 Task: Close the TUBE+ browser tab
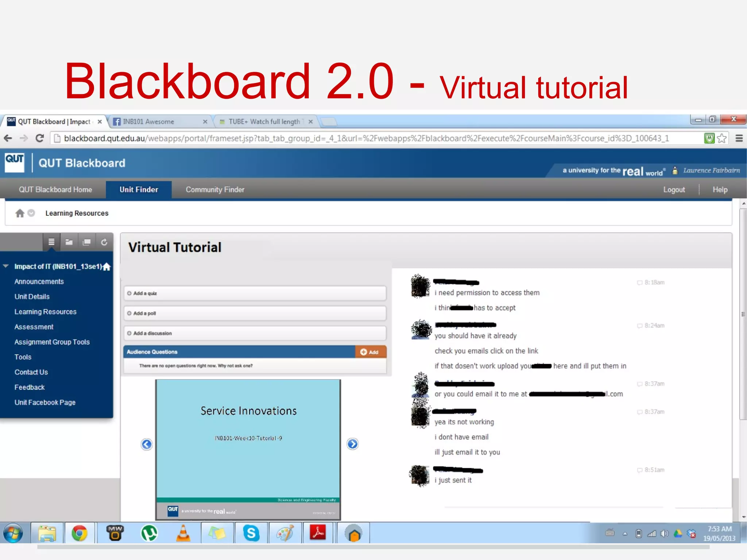[310, 122]
